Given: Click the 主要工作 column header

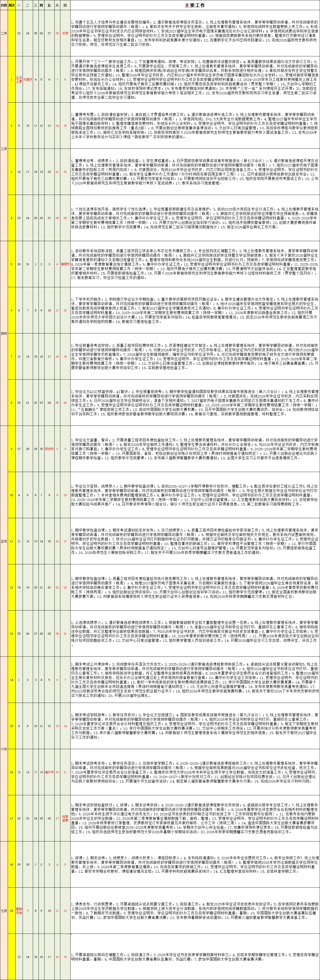Looking at the screenshot, I should pos(195,5).
